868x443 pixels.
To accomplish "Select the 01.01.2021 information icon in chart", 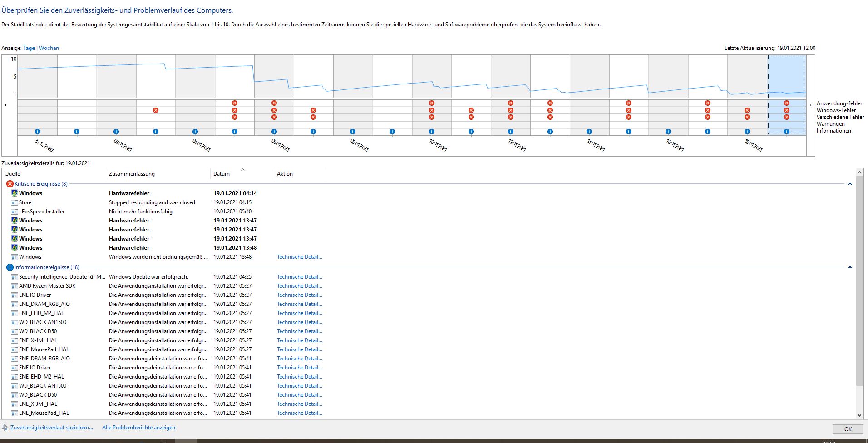I will (x=77, y=132).
